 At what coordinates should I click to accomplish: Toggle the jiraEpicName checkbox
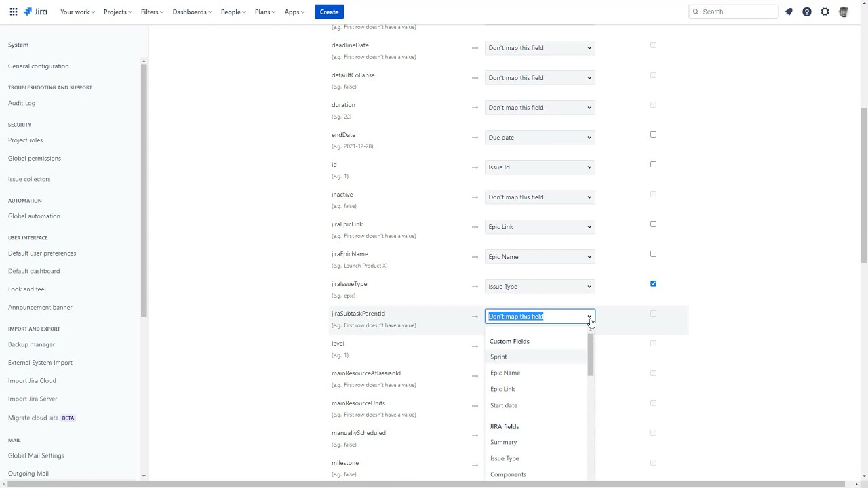(654, 253)
